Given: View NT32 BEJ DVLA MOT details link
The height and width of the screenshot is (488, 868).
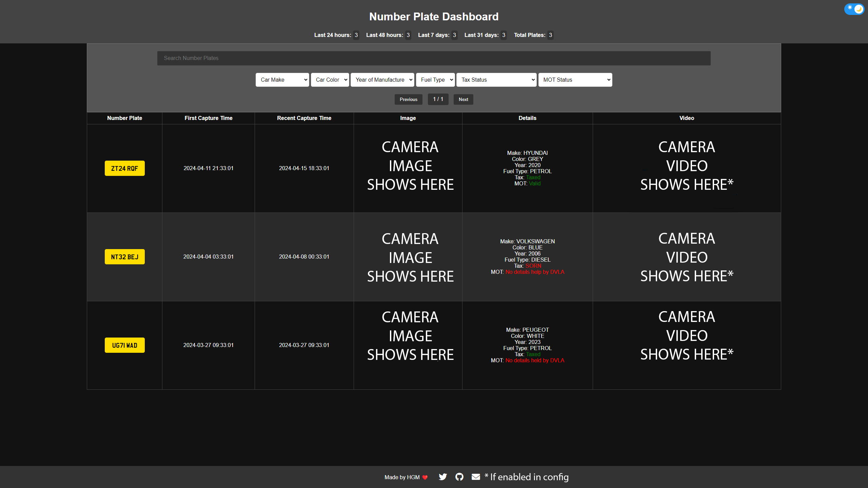Looking at the screenshot, I should point(534,272).
